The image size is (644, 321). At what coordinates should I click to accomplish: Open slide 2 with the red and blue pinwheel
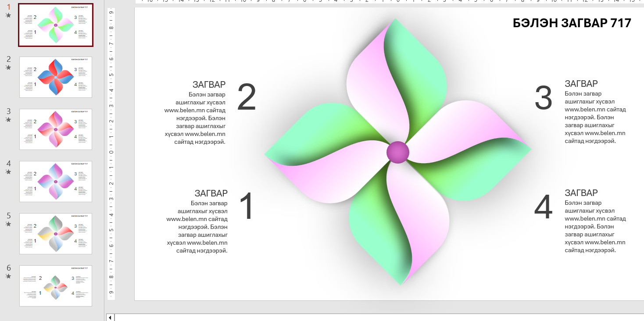tap(56, 77)
